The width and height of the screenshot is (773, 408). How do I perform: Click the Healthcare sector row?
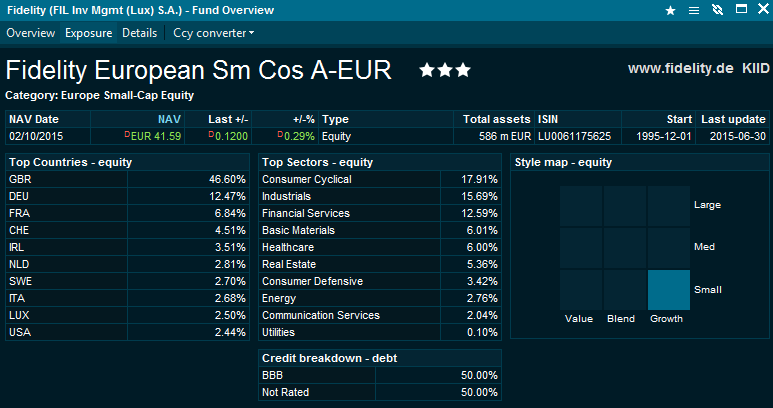(x=380, y=247)
